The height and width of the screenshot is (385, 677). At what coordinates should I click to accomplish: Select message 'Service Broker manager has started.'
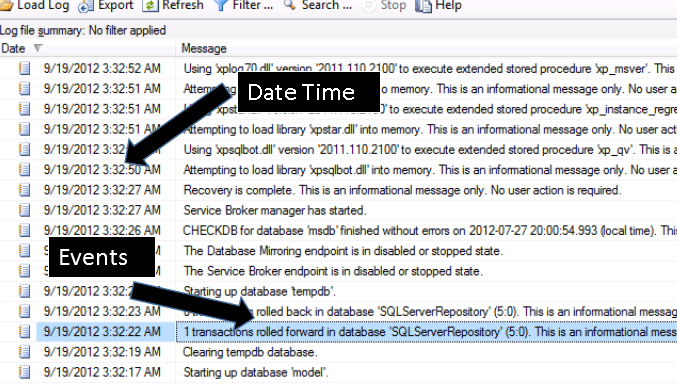click(x=275, y=210)
